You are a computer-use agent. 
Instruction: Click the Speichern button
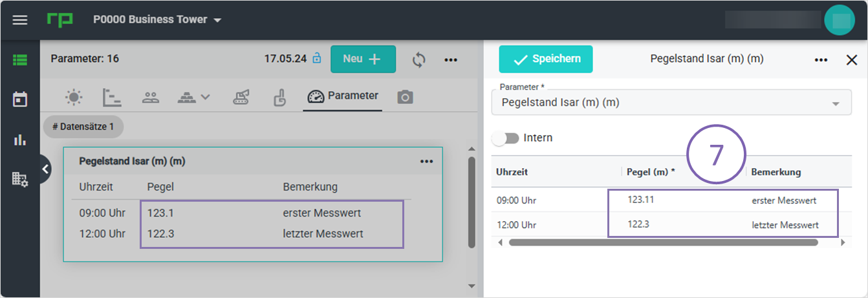click(x=545, y=59)
